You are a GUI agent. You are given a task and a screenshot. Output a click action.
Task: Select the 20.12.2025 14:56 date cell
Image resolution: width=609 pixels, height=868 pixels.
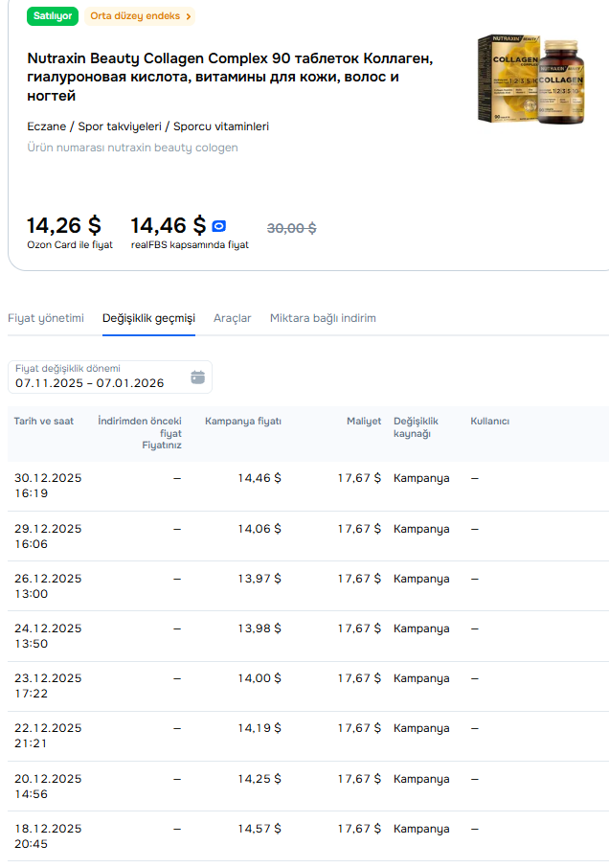coord(48,787)
